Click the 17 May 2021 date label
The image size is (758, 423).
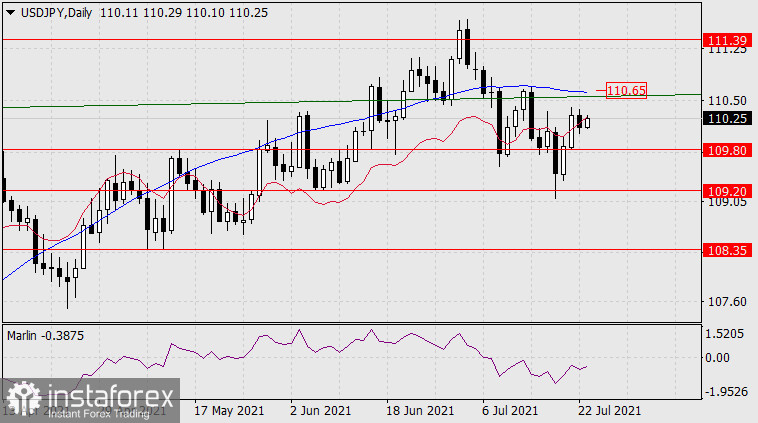point(227,410)
